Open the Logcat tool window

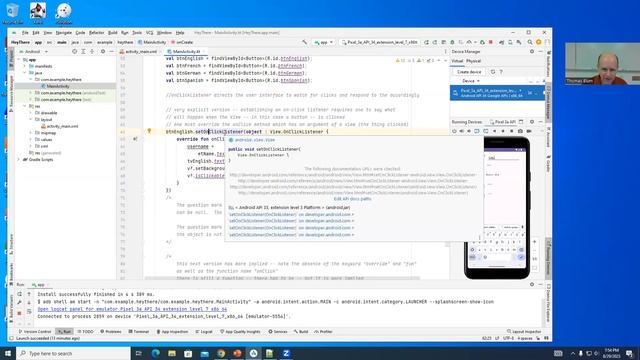(204, 332)
